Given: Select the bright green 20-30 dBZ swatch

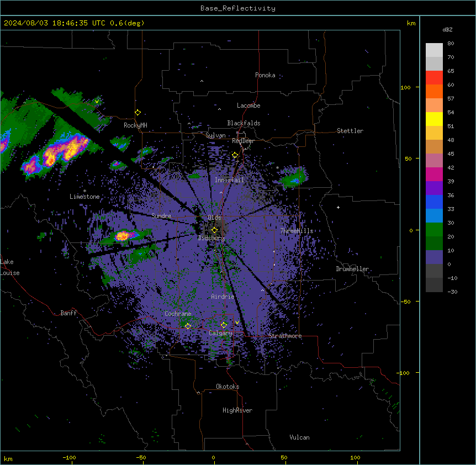Looking at the screenshot, I should 434,230.
